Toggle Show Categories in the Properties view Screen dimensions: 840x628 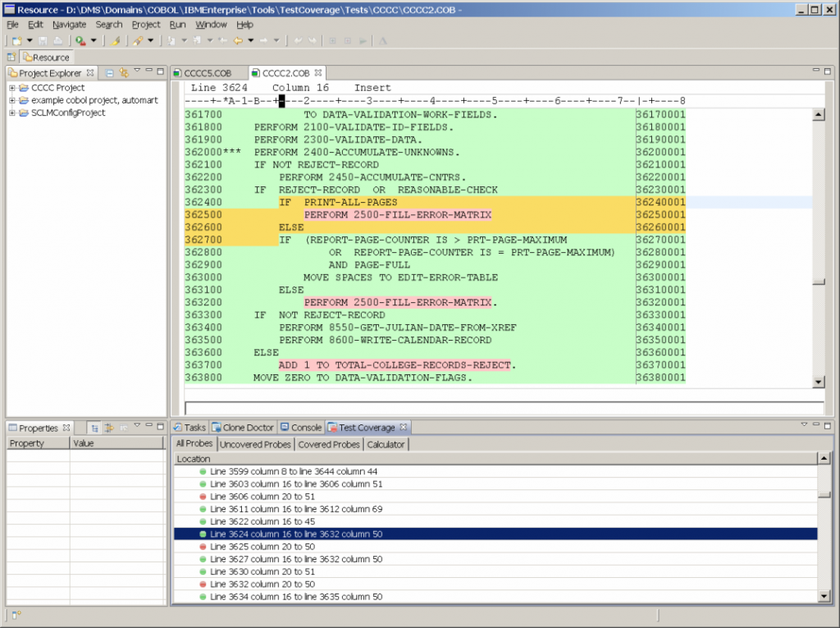(95, 428)
